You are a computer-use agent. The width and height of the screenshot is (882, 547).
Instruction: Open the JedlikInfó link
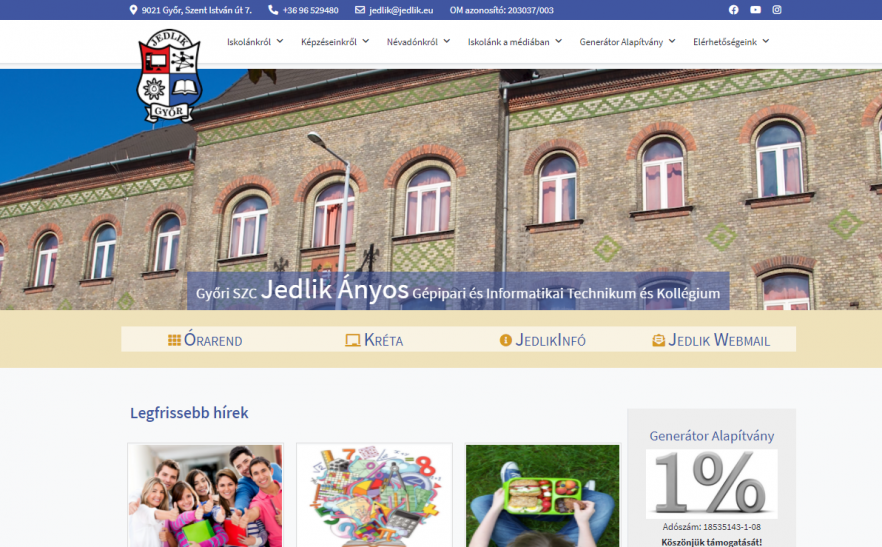(x=550, y=340)
